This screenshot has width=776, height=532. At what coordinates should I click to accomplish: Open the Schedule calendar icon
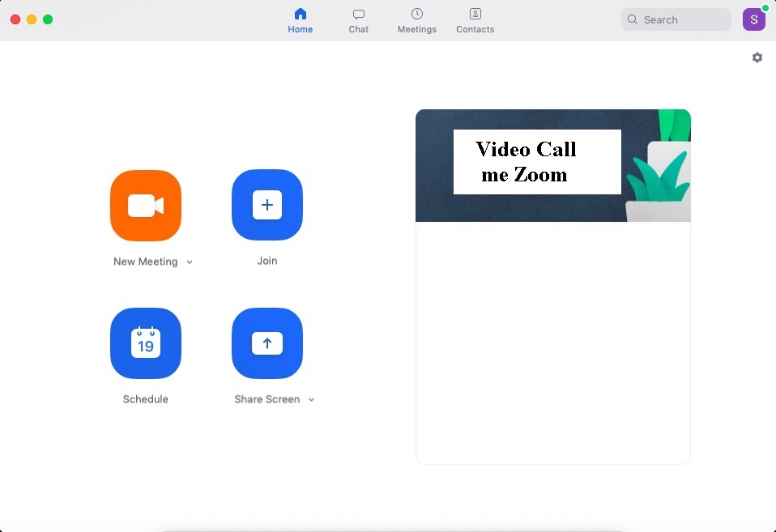[146, 343]
